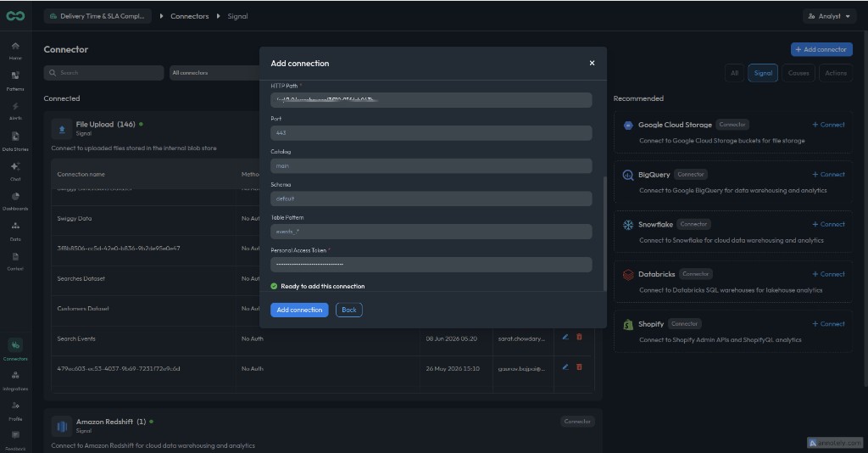Close the Add connection dialog
The width and height of the screenshot is (868, 453).
coord(592,63)
